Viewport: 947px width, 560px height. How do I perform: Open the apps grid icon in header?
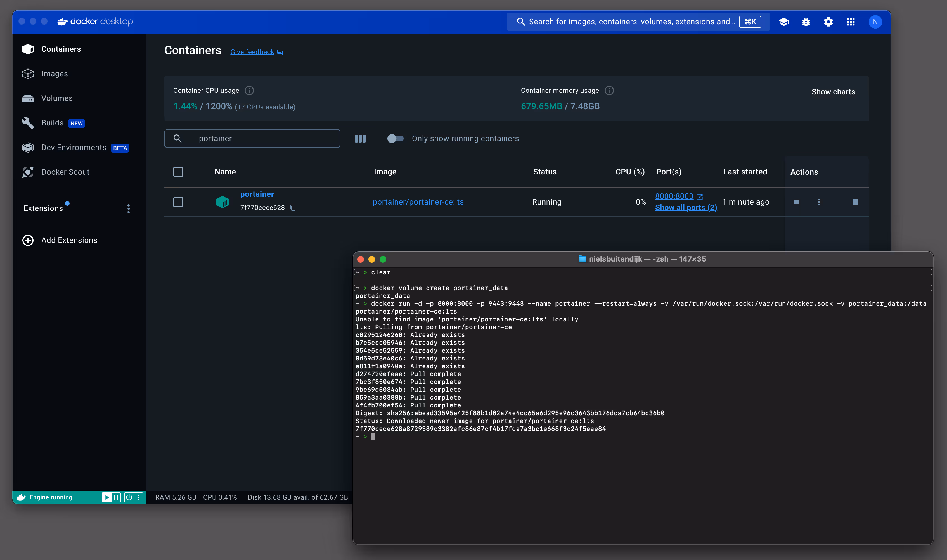(x=851, y=22)
